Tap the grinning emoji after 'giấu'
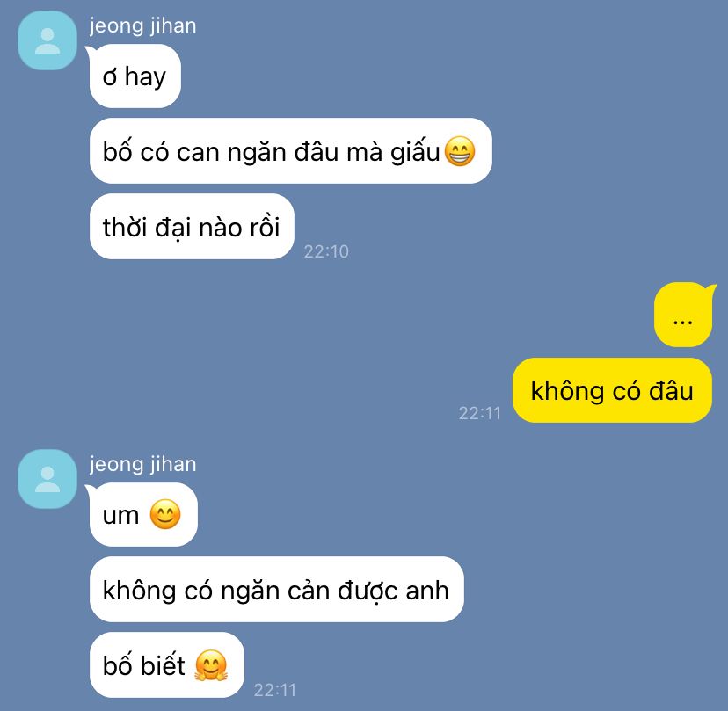This screenshot has height=711, width=728. (x=460, y=151)
